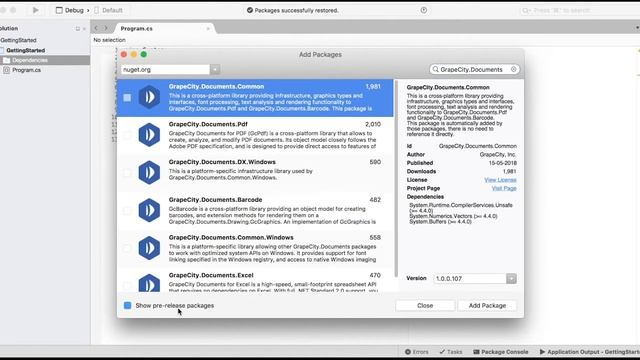This screenshot has height=360, width=640.
Task: Click the search magnifier icon
Action: [x=436, y=69]
